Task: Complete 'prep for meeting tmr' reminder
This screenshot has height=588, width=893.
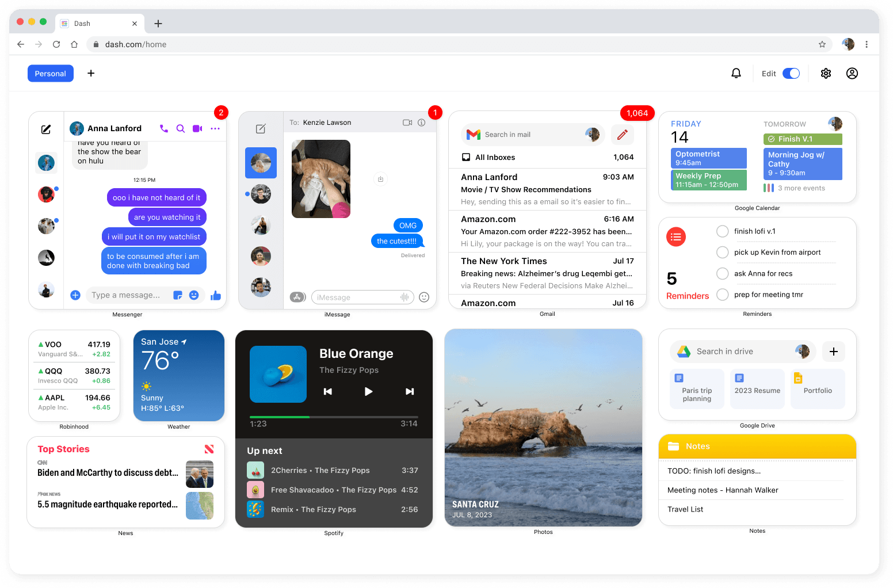Action: click(723, 295)
